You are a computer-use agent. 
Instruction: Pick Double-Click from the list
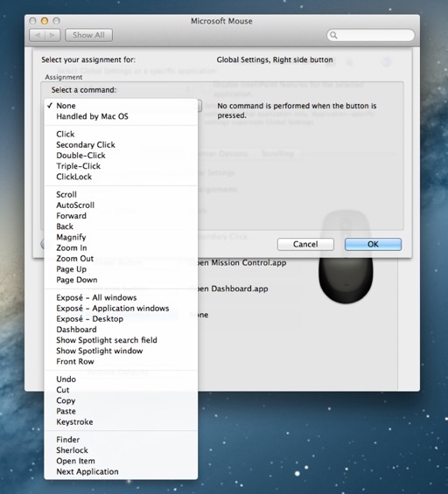click(121, 156)
